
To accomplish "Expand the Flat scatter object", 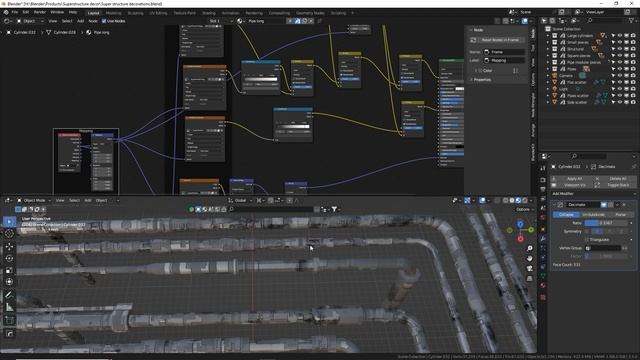I will (x=548, y=82).
